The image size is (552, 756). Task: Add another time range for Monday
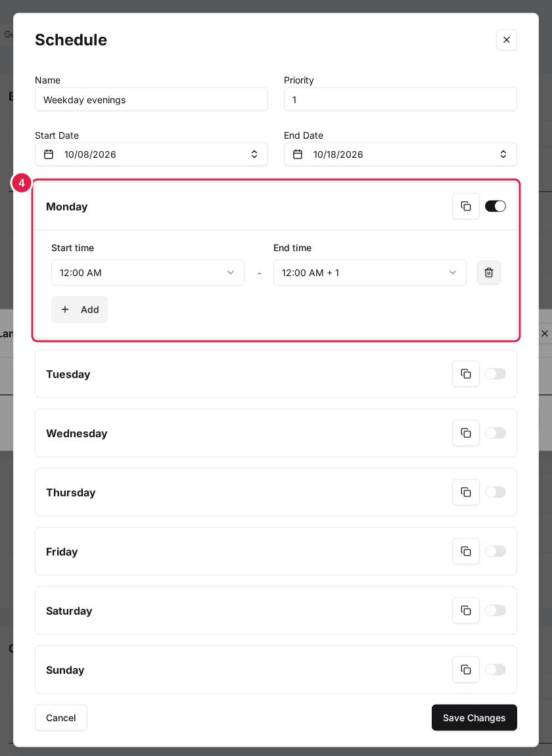point(80,310)
